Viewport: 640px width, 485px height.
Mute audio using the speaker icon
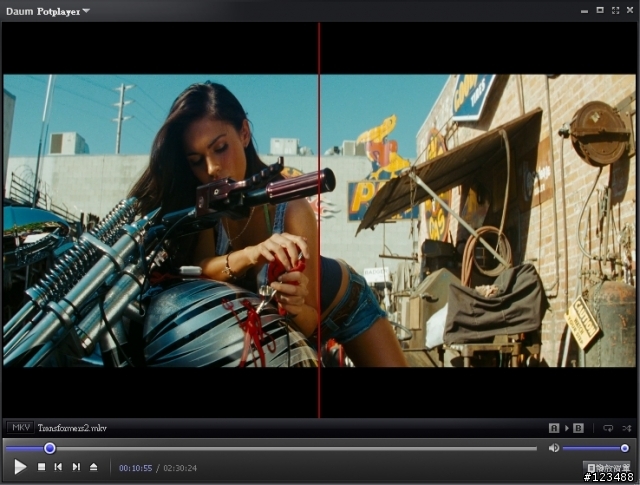coord(554,448)
